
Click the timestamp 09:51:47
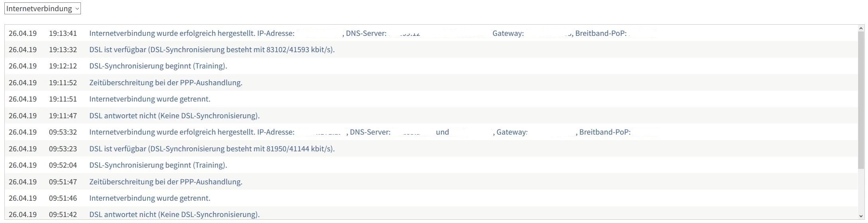(x=63, y=182)
